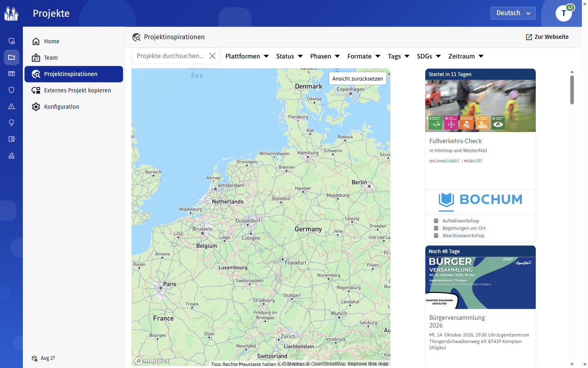
Task: Clear the project search with the X icon
Action: click(x=212, y=56)
